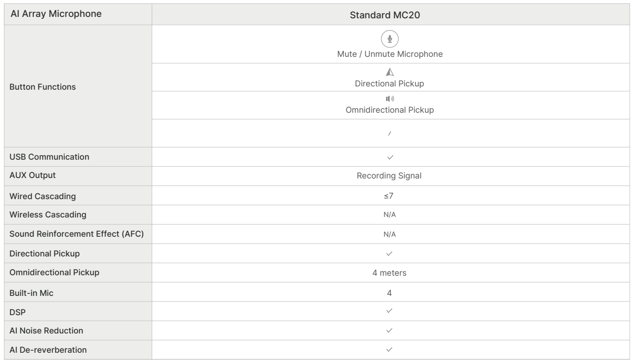Click the Recording Signal value

coord(390,176)
